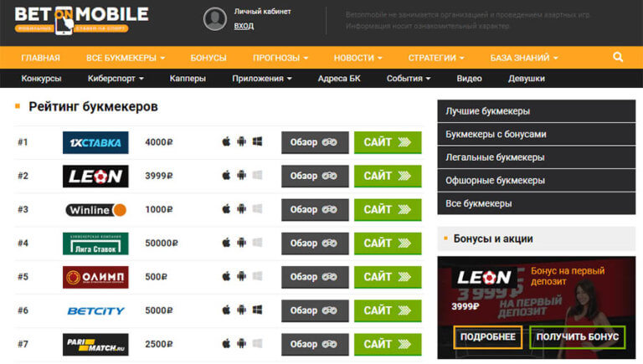Click Получить бонус on Leon banner

pyautogui.click(x=577, y=336)
